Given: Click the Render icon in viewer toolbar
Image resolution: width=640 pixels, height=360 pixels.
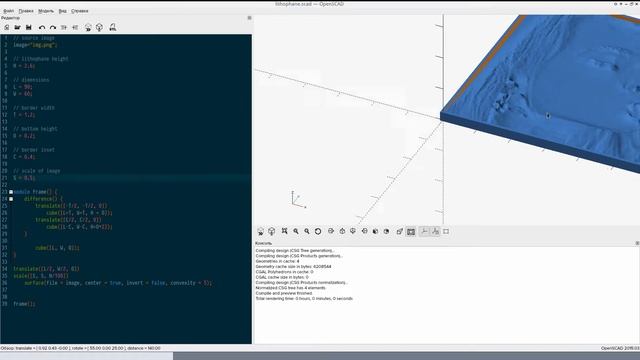Looking at the screenshot, I should (x=271, y=231).
